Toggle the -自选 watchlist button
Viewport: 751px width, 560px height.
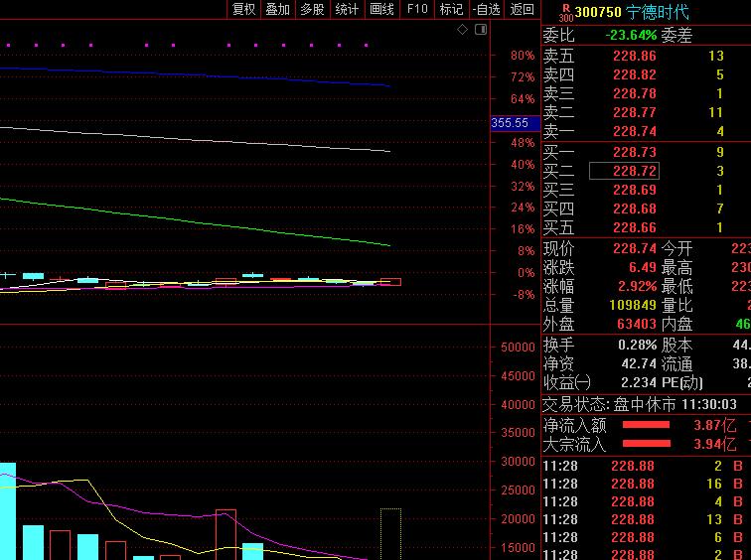click(486, 9)
